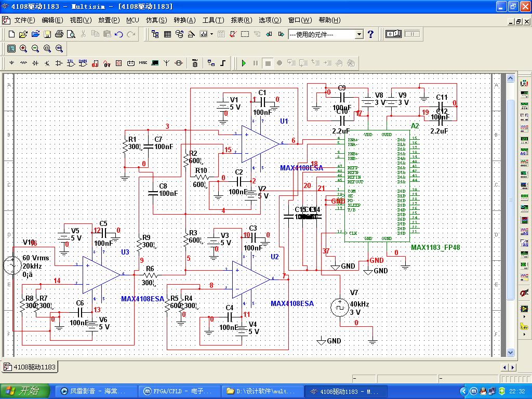Open the Spreadsheet View grid icon

tap(167, 34)
